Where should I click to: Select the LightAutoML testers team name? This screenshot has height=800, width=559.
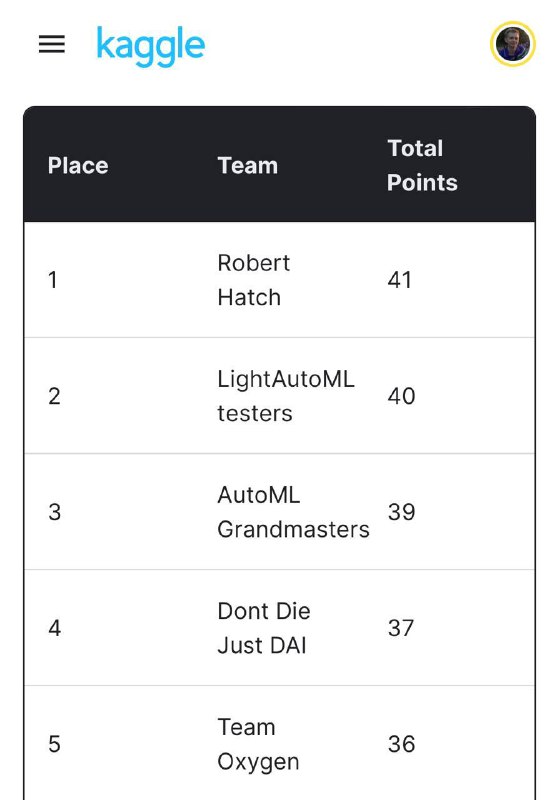(x=286, y=396)
